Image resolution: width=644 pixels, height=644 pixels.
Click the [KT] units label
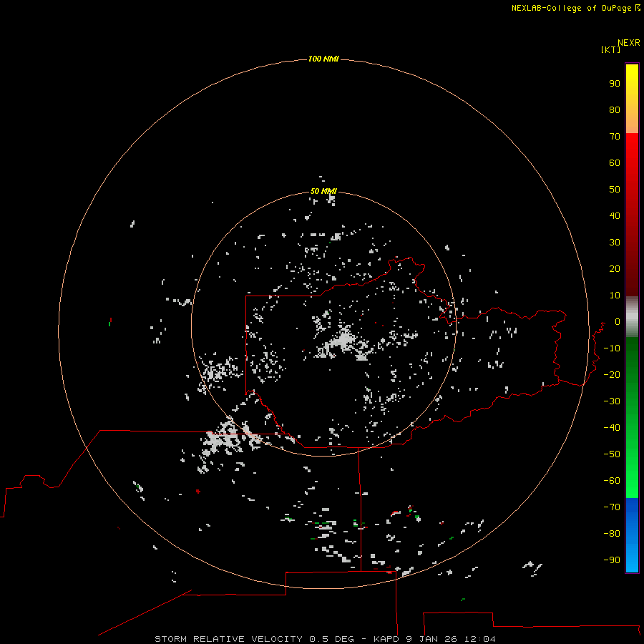click(x=610, y=49)
